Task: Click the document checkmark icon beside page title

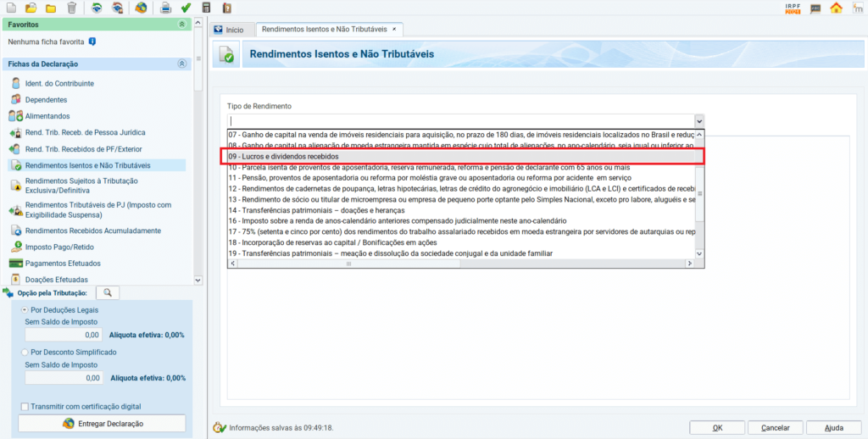Action: pos(226,54)
